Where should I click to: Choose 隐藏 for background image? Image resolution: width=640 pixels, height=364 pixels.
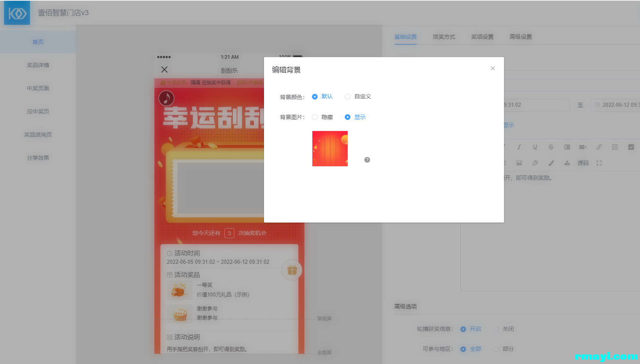(322, 117)
